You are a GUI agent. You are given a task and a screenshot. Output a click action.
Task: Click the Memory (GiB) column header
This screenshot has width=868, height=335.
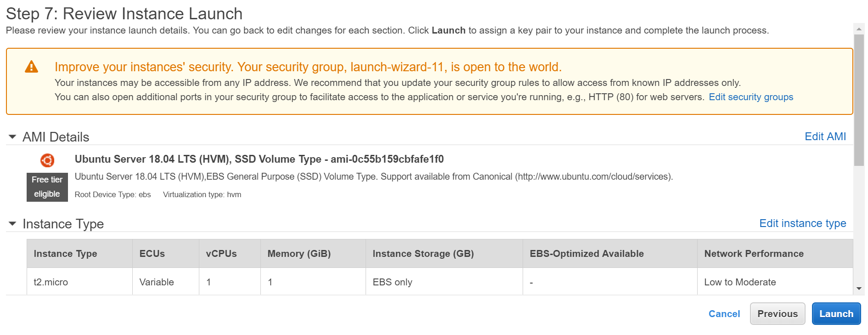click(313, 254)
